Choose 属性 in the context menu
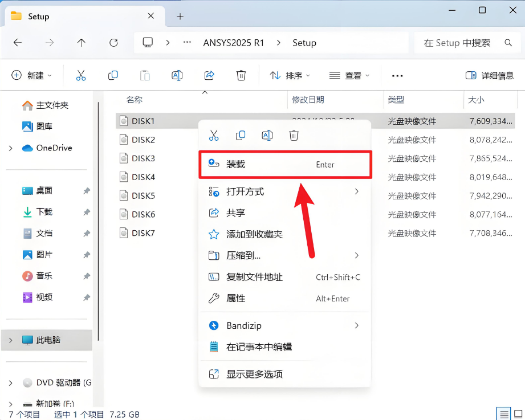Screen dimensions: 525x420 (285, 298)
